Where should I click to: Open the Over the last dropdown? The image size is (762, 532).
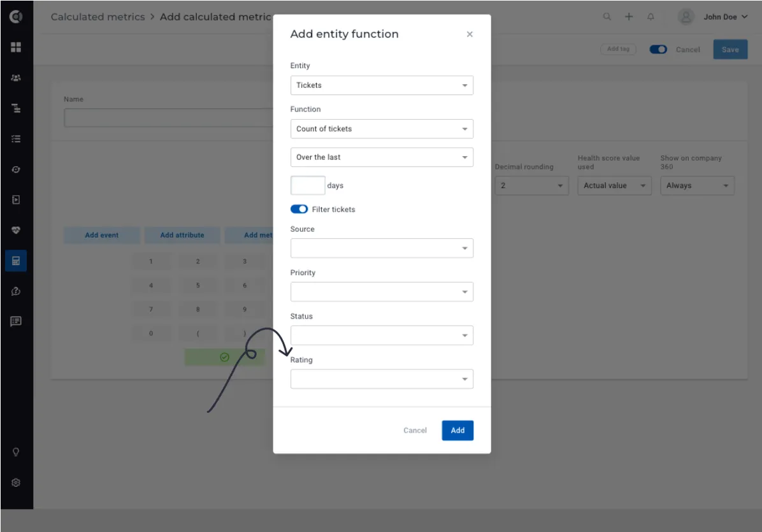coord(382,157)
